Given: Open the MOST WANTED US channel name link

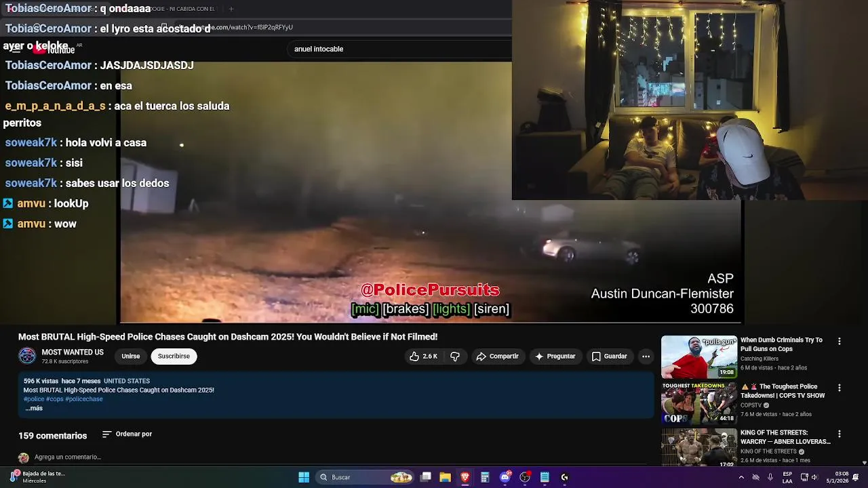Looking at the screenshot, I should (73, 352).
